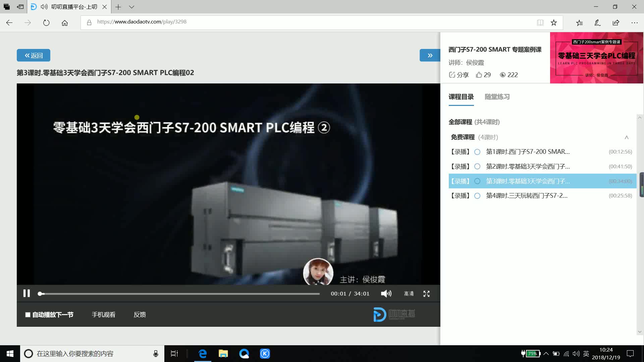Image resolution: width=644 pixels, height=362 pixels.
Task: Switch to 课程目录 tab
Action: click(x=461, y=97)
